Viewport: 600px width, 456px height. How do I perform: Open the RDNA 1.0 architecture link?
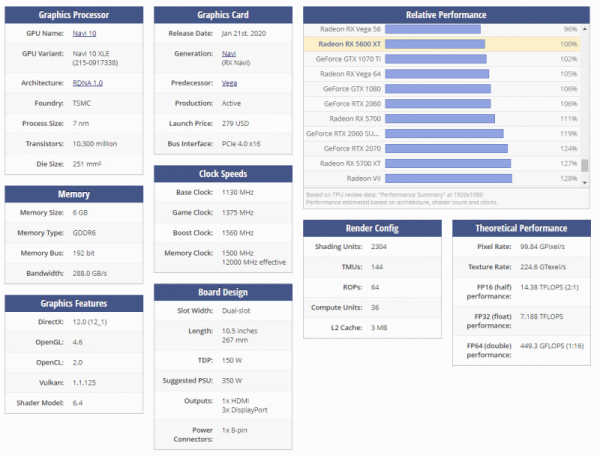click(88, 83)
